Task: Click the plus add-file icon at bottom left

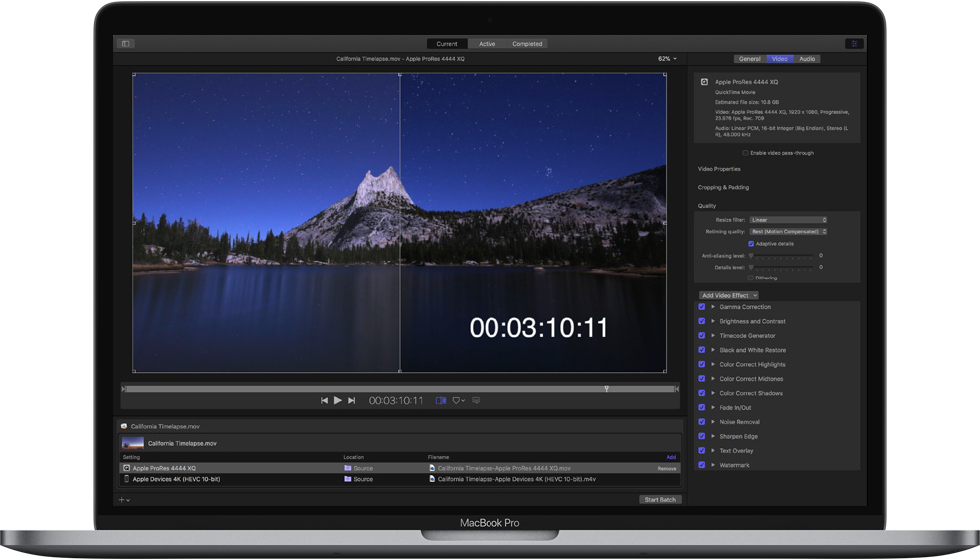Action: 123,499
